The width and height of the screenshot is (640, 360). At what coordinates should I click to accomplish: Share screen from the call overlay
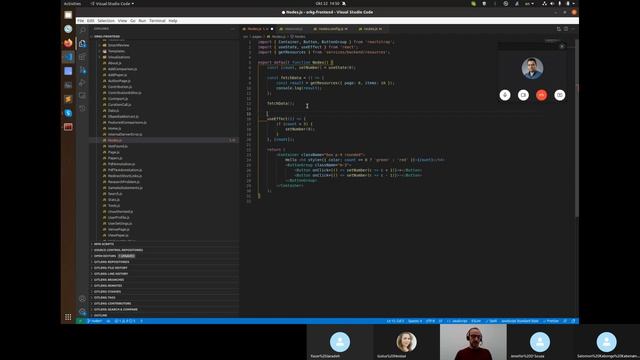point(560,95)
